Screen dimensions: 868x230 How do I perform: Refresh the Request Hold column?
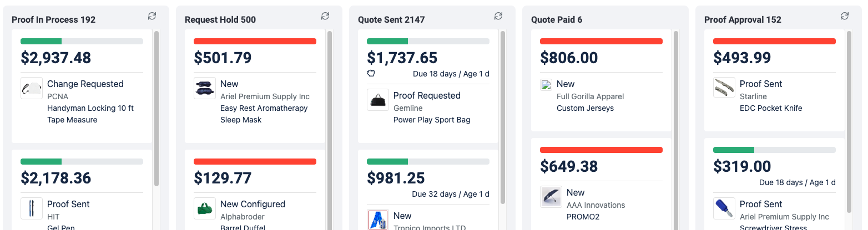[325, 16]
